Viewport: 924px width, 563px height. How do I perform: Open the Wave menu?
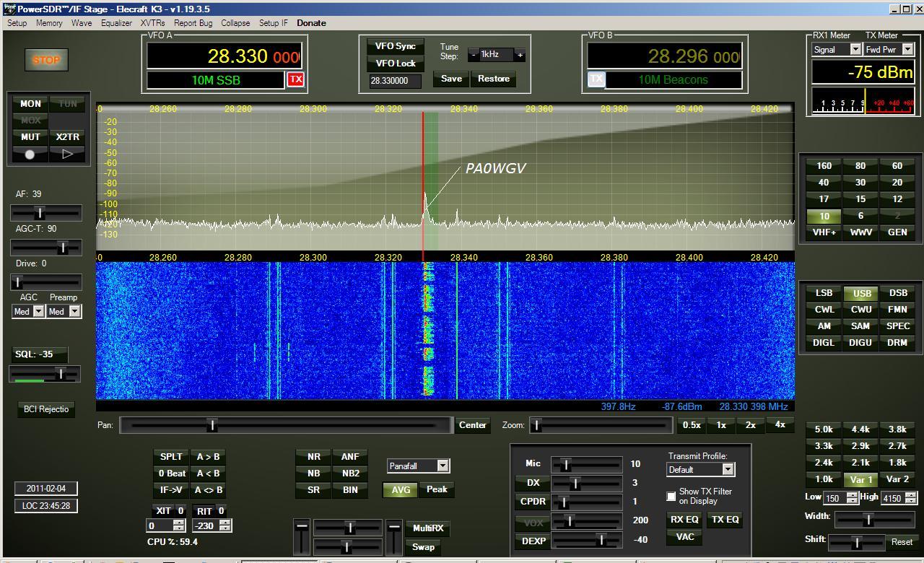pos(82,23)
